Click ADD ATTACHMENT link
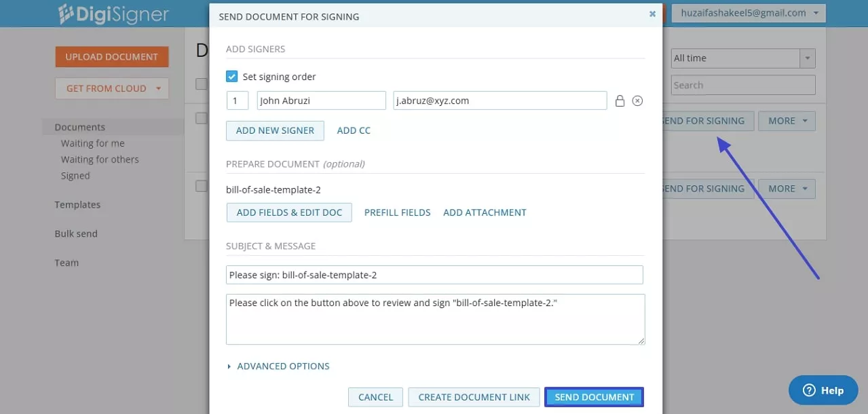 point(485,212)
